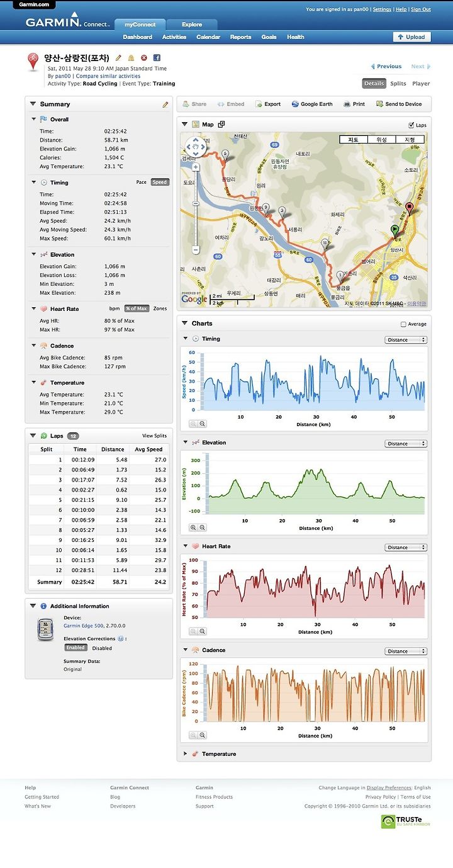Screen dimensions: 453x868
Task: Collapse the Additional Information panel
Action: (32, 606)
